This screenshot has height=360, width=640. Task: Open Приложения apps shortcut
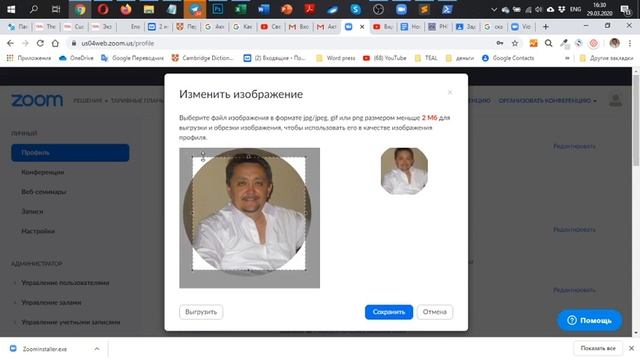coord(29,58)
